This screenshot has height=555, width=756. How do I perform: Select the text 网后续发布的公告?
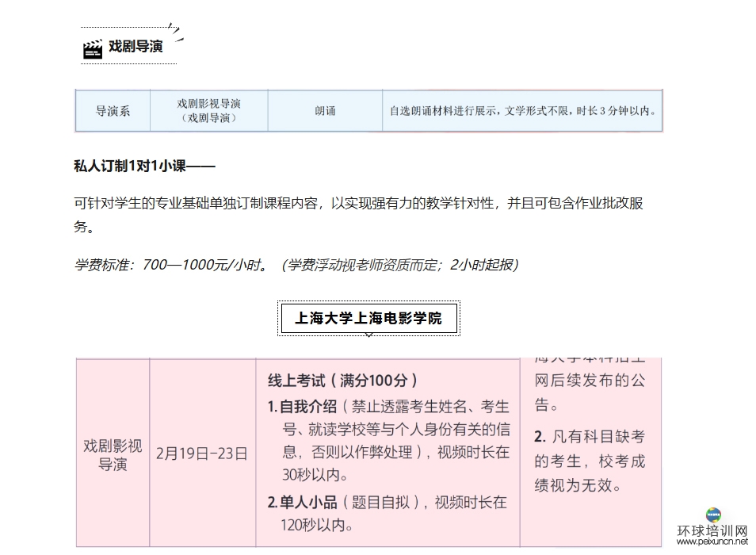pyautogui.click(x=589, y=392)
